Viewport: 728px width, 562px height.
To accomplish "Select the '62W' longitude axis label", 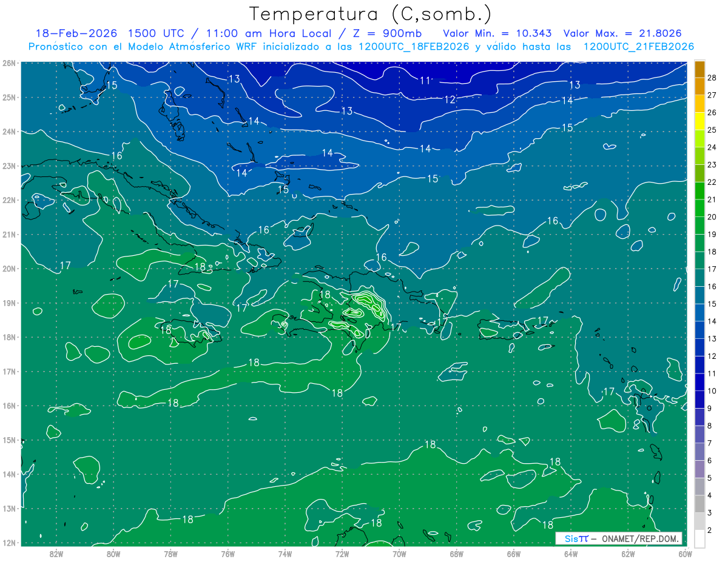I will coord(628,554).
